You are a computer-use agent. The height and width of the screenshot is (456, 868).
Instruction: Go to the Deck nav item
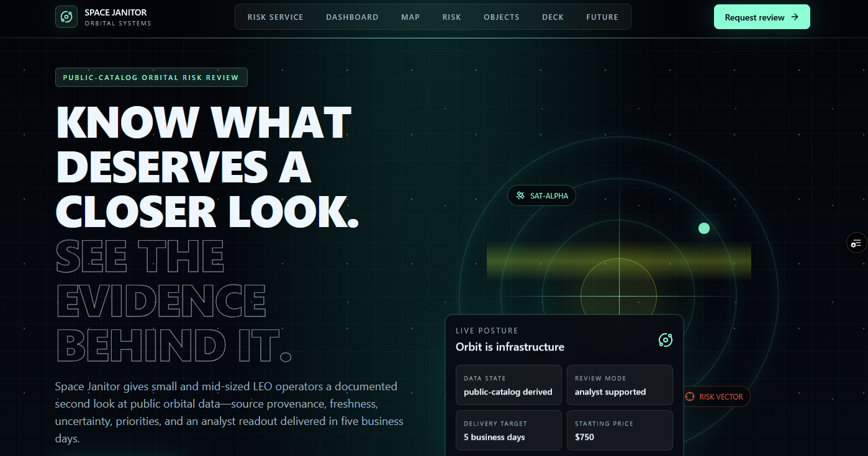coord(553,17)
